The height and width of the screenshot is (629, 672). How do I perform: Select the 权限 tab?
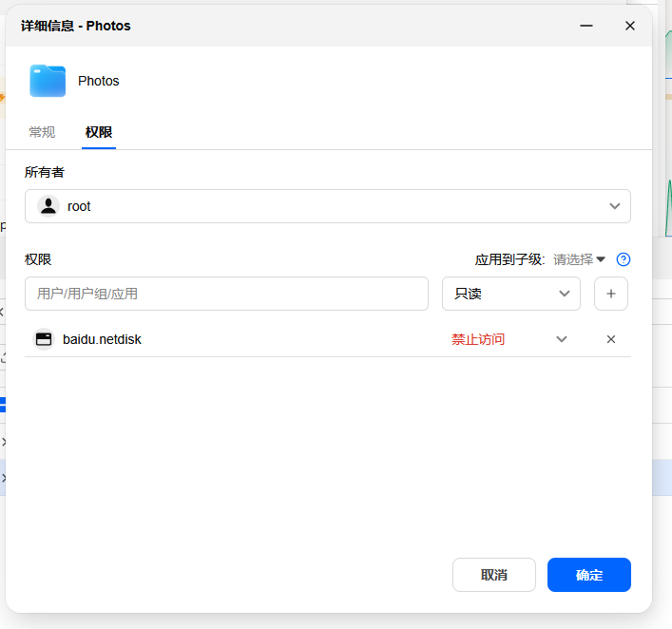tap(99, 132)
